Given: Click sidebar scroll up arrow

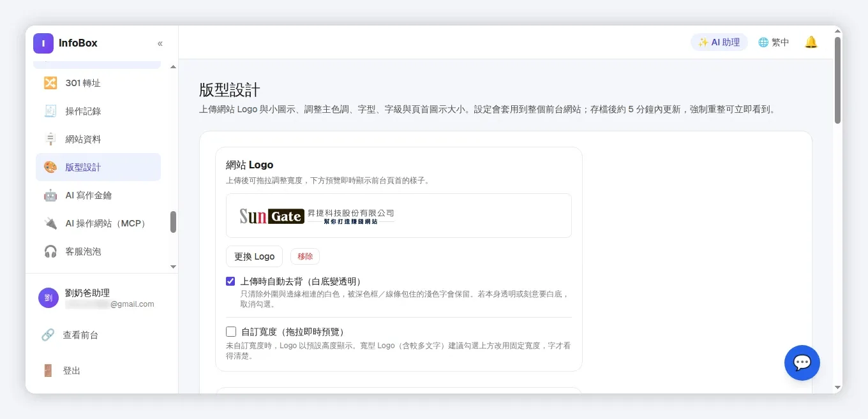Looking at the screenshot, I should point(173,67).
